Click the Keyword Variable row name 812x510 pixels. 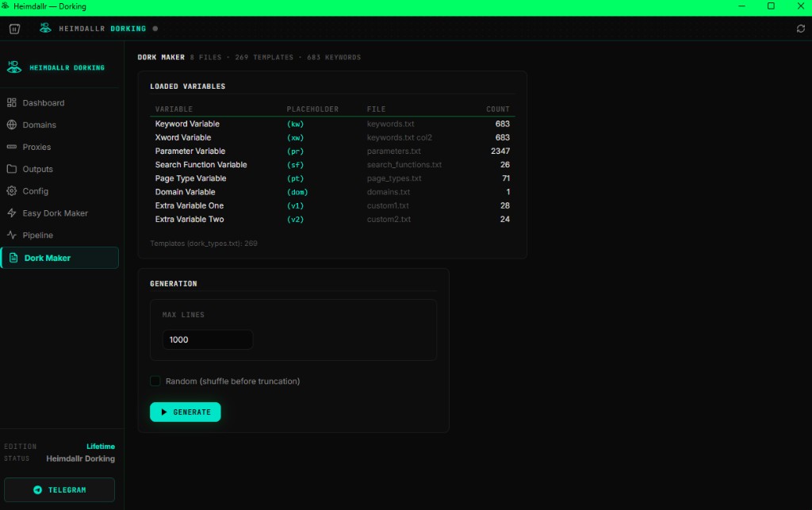pos(187,124)
